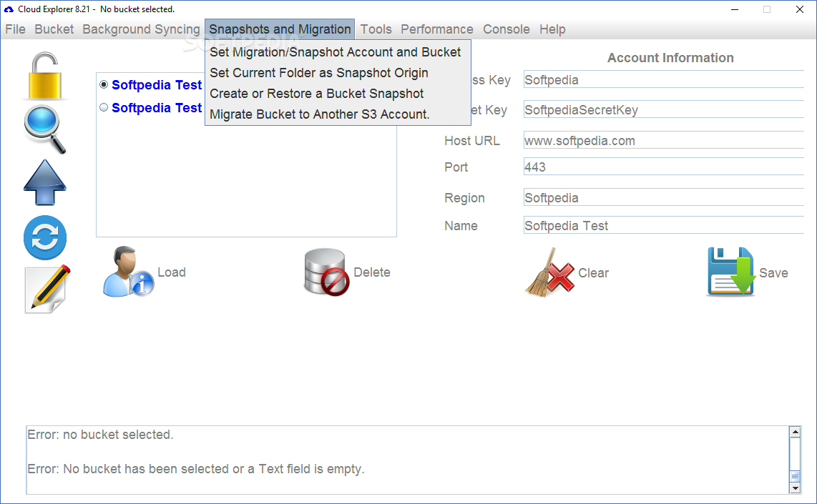This screenshot has width=817, height=504.
Task: Click the Host URL label
Action: click(x=471, y=141)
